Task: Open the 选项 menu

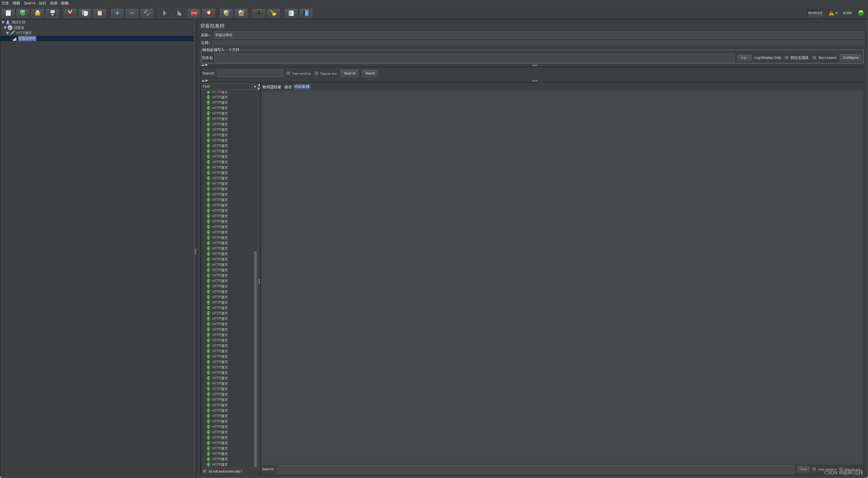Action: [54, 3]
